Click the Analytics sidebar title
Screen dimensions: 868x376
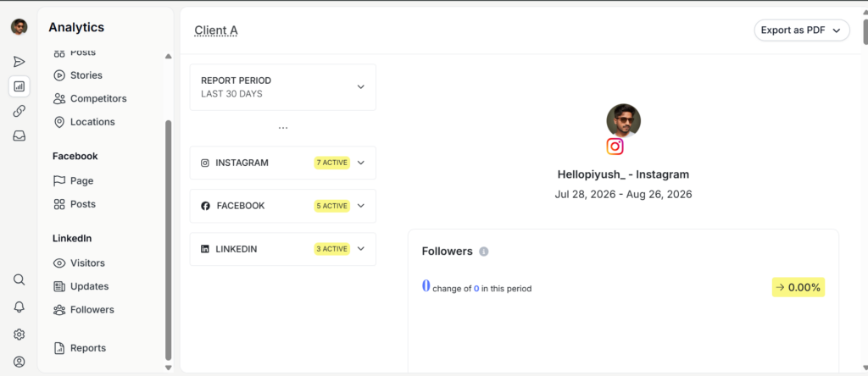pos(76,27)
